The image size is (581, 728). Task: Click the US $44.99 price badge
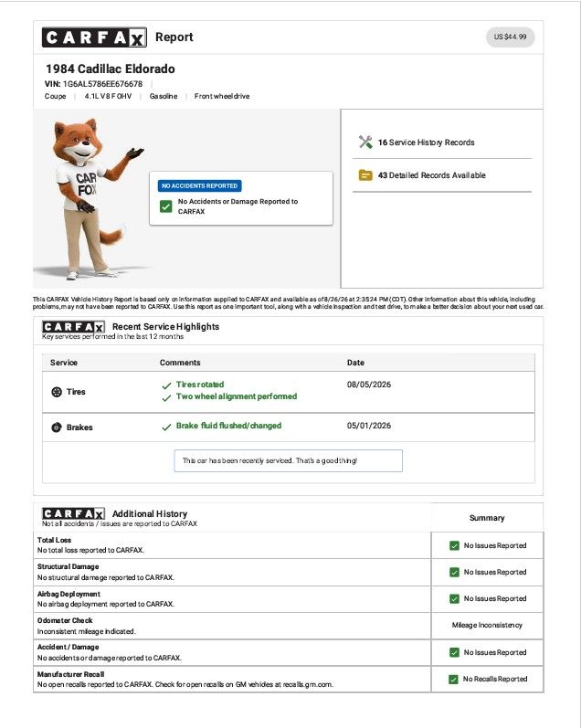point(510,37)
